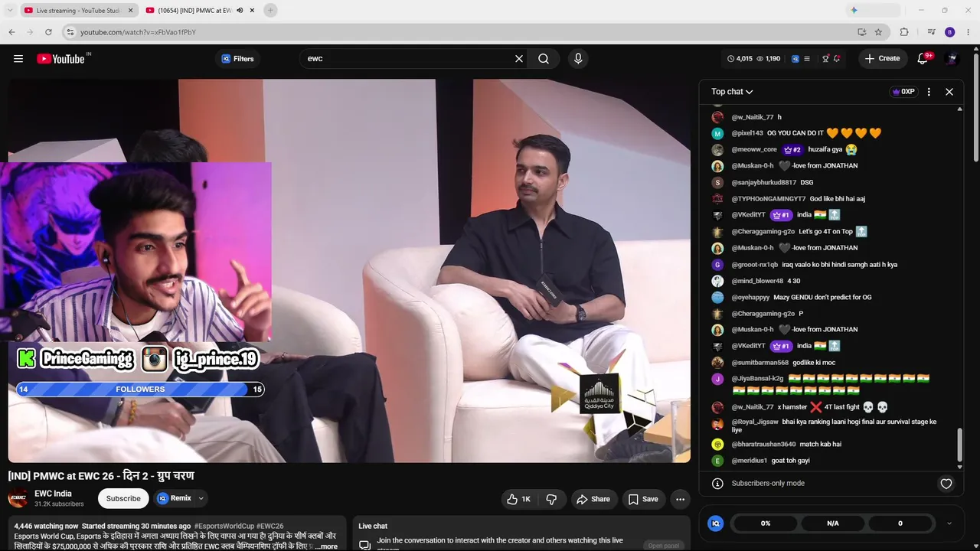Open the EWC India channel avatar
The image size is (980, 551).
18,498
